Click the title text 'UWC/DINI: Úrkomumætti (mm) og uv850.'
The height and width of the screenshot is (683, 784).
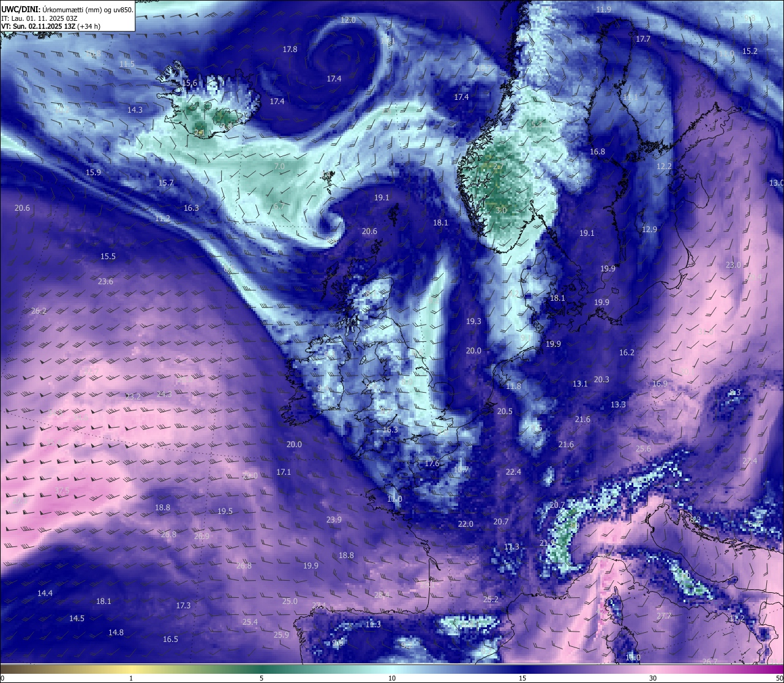[x=67, y=9]
